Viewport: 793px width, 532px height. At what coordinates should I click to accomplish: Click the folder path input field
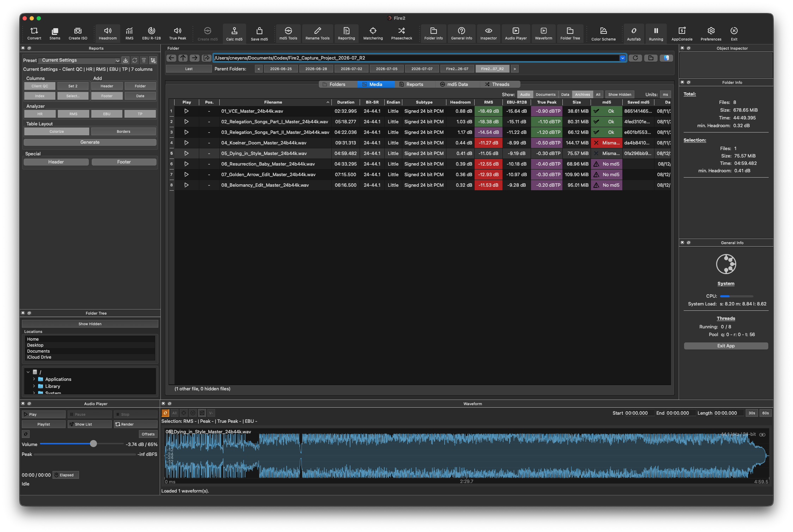pos(416,58)
